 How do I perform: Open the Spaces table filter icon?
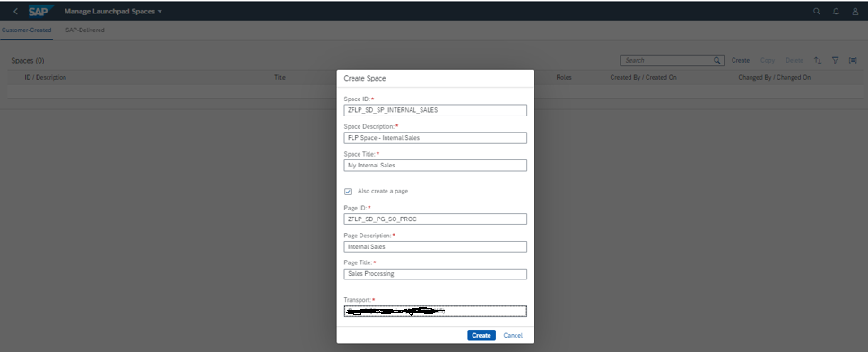[x=836, y=60]
